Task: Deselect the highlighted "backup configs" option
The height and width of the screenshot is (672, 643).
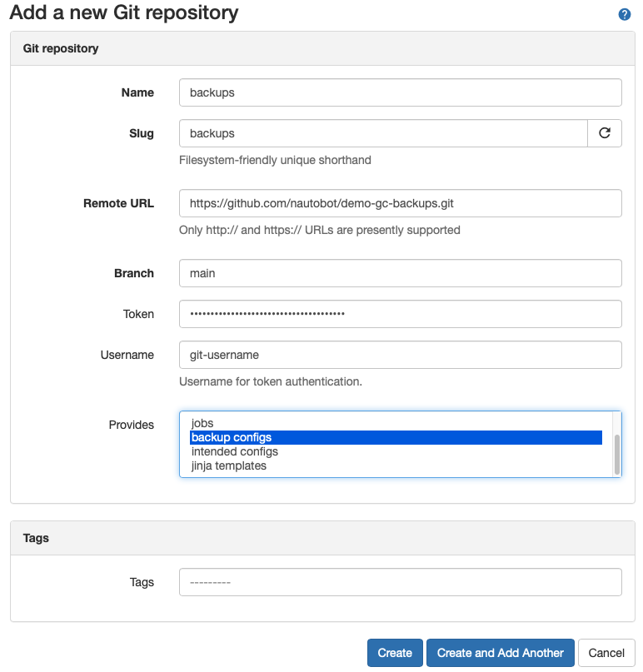Action: tap(250, 437)
